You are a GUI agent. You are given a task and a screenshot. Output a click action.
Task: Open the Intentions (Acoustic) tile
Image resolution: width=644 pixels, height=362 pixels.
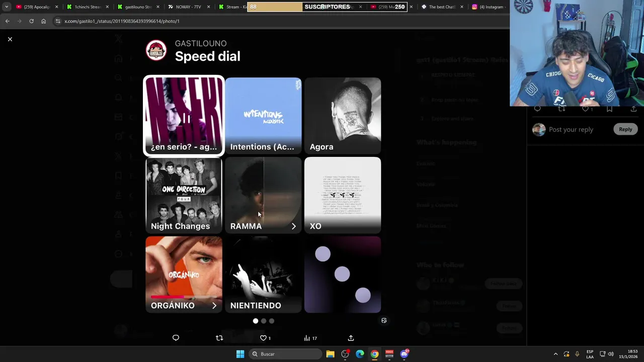263,116
